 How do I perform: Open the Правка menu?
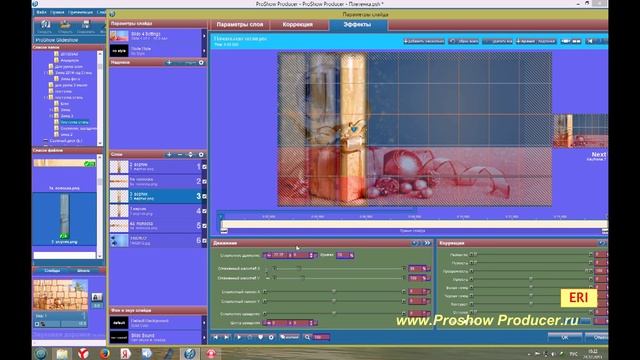(x=57, y=13)
